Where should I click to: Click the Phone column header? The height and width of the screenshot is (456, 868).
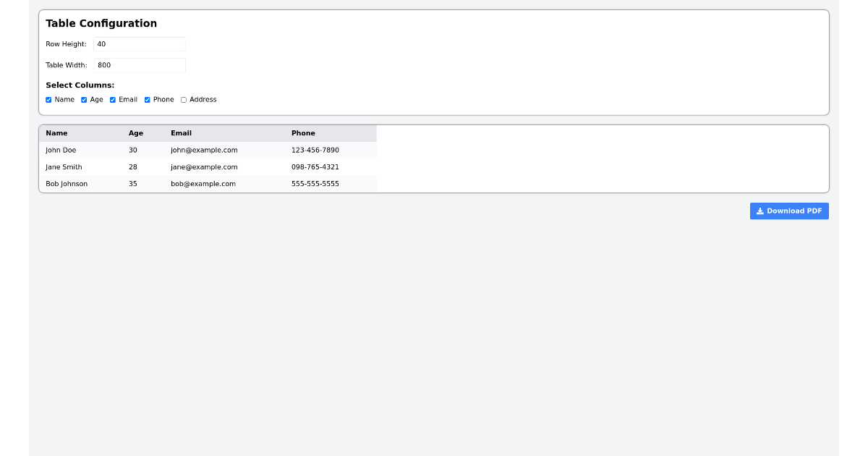(302, 133)
